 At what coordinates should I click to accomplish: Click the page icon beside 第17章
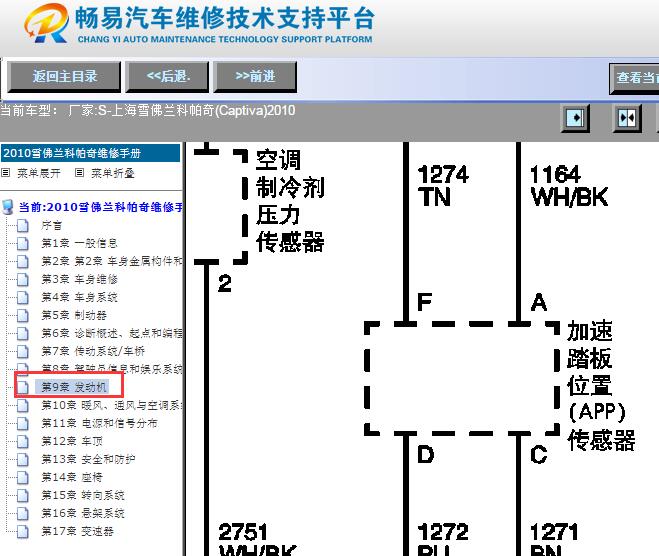coord(23,531)
